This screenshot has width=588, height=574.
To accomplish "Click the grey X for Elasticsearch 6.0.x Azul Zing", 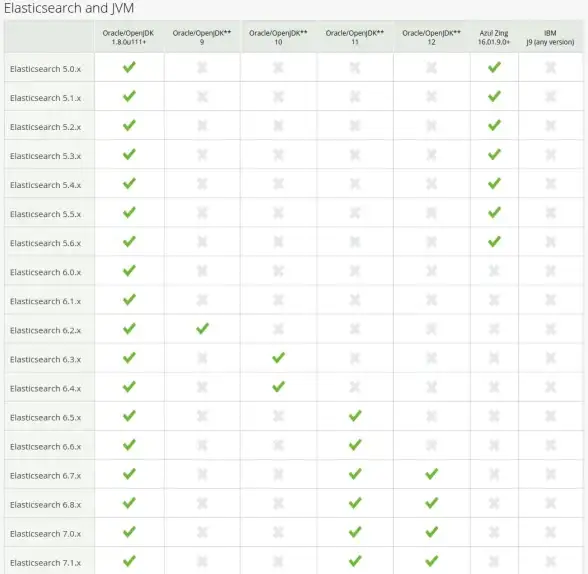I will pos(494,271).
